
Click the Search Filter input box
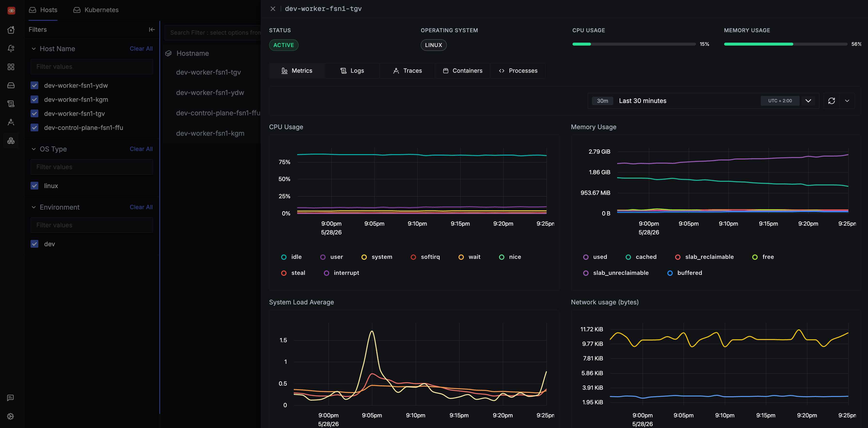click(213, 33)
